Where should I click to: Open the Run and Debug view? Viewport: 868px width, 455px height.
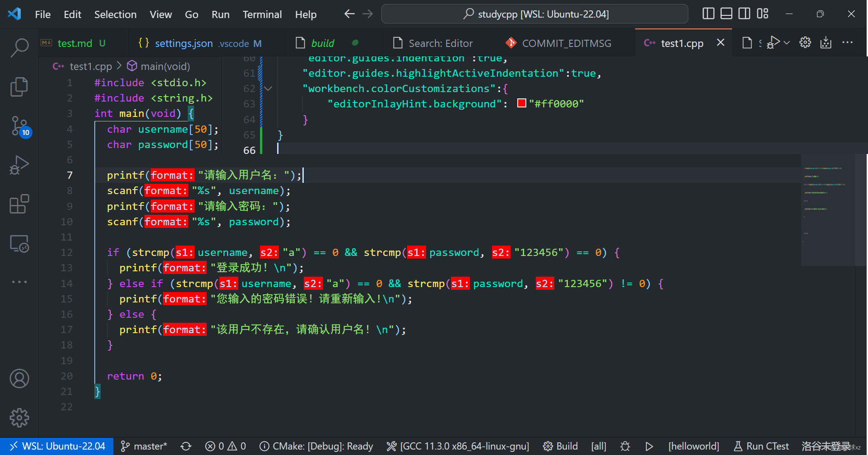coord(19,165)
